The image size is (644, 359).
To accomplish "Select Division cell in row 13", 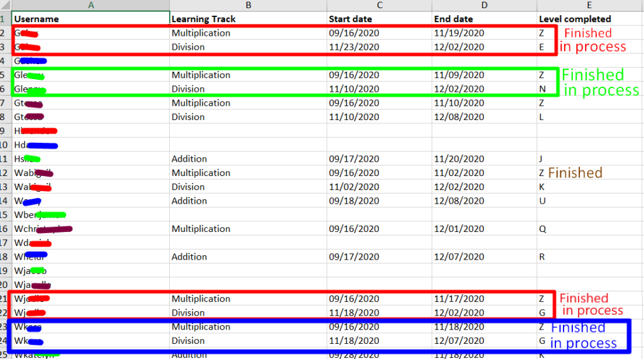I will 248,187.
